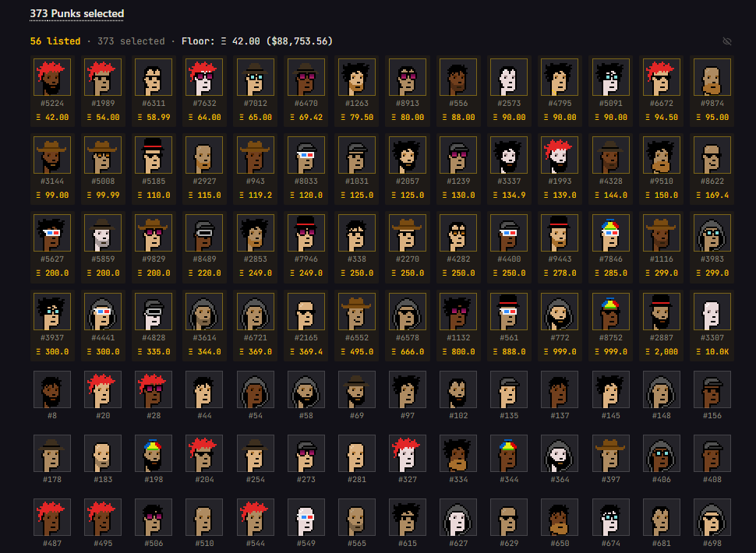Open punk #7846 with beanie cap
This screenshot has height=553, width=756.
click(610, 233)
